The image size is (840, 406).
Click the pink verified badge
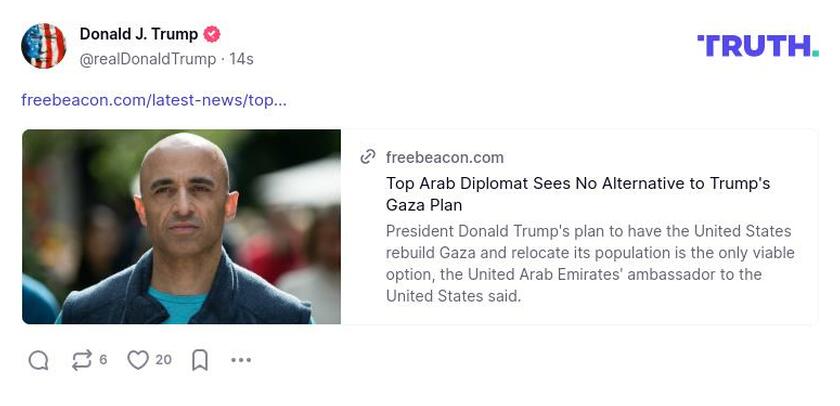coord(212,34)
